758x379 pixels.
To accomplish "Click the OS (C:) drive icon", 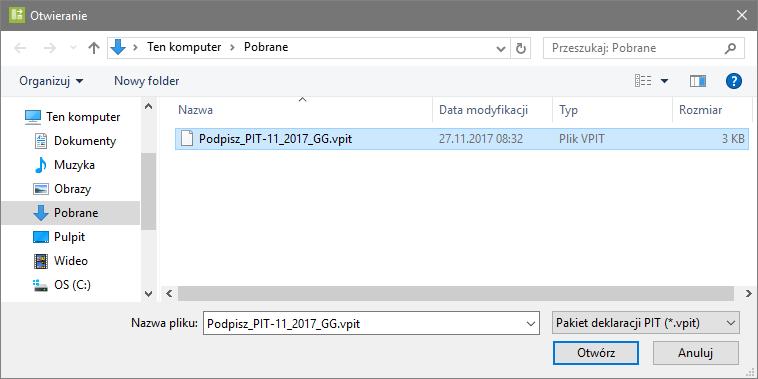I will click(41, 286).
